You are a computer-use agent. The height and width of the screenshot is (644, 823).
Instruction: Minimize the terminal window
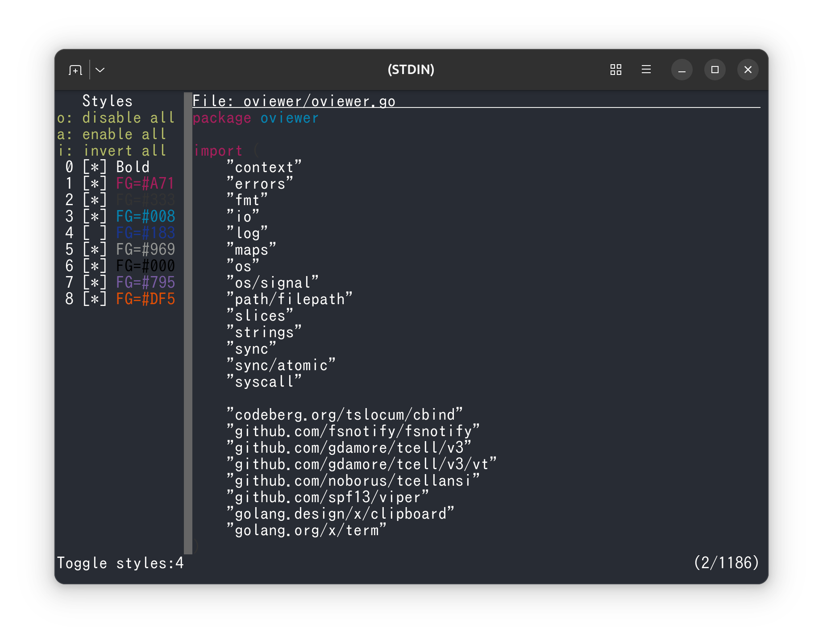point(682,70)
